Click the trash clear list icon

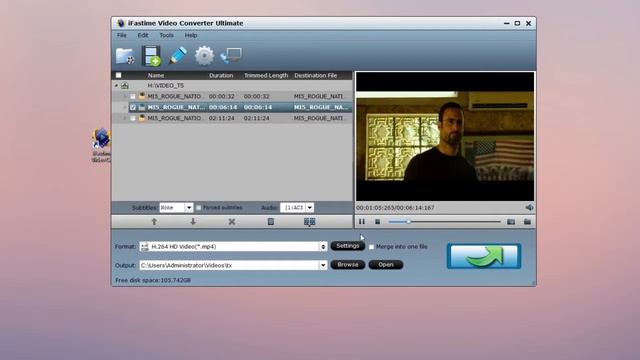(x=270, y=222)
